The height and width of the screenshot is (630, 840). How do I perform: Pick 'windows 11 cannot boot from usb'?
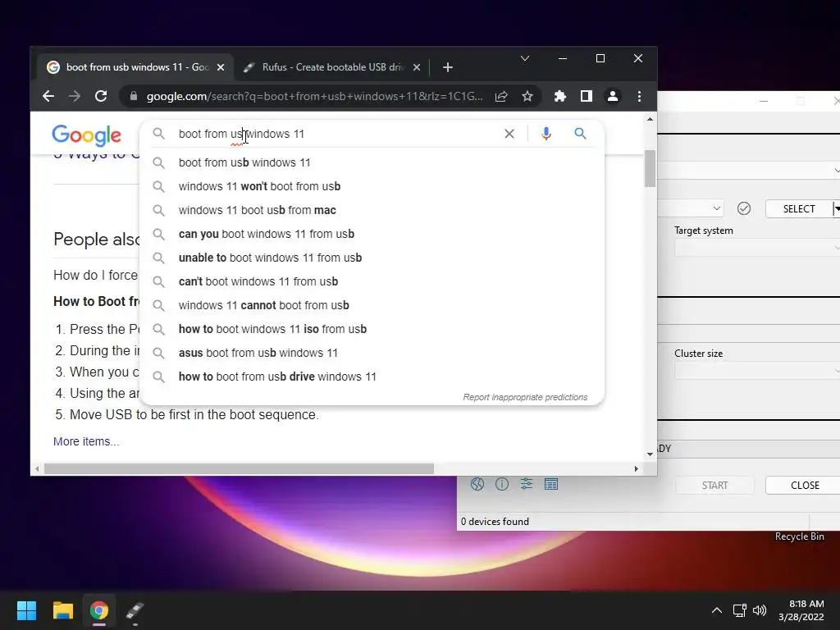click(x=372, y=305)
